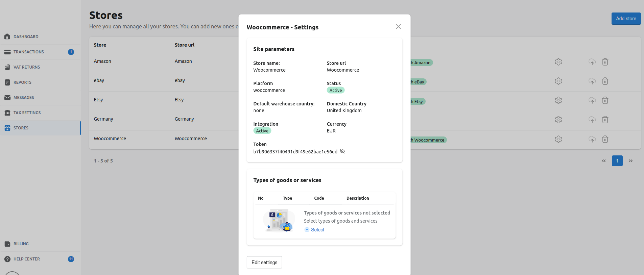The image size is (644, 275).
Task: Click the ebay store name cell
Action: pyautogui.click(x=99, y=80)
